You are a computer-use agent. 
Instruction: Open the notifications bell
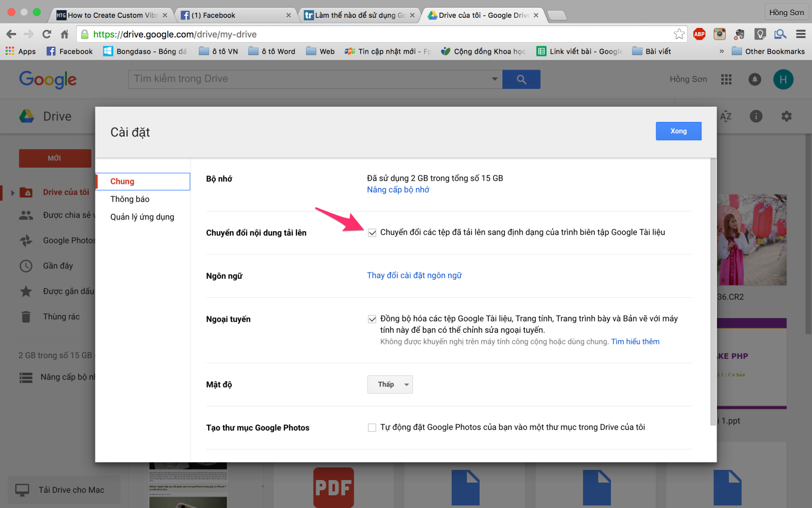pyautogui.click(x=755, y=79)
